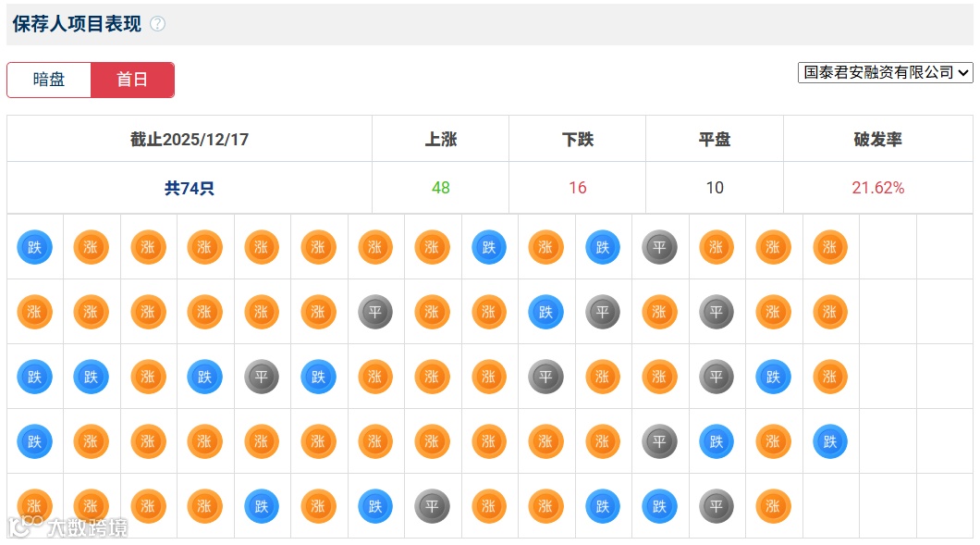The height and width of the screenshot is (545, 980).
Task: Click the 21.62% break rate value
Action: (878, 188)
